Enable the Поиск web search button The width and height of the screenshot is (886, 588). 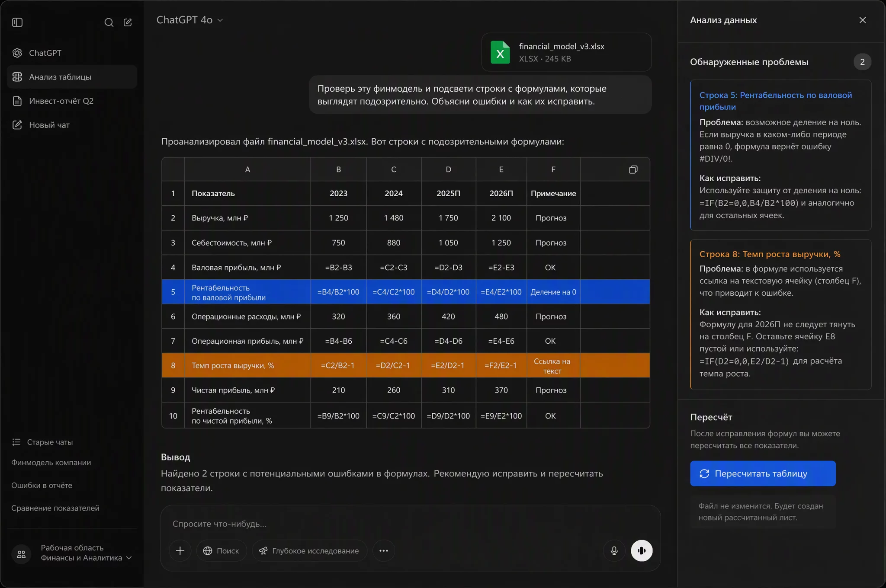coord(221,550)
